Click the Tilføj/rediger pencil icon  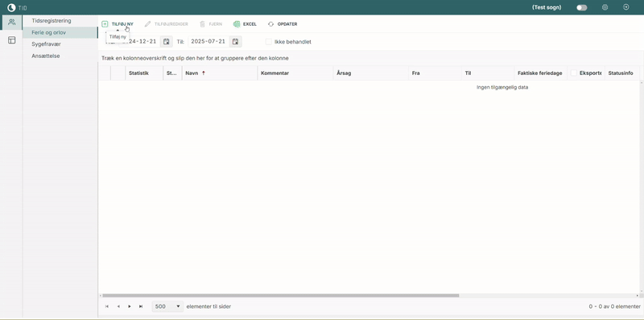pyautogui.click(x=147, y=24)
